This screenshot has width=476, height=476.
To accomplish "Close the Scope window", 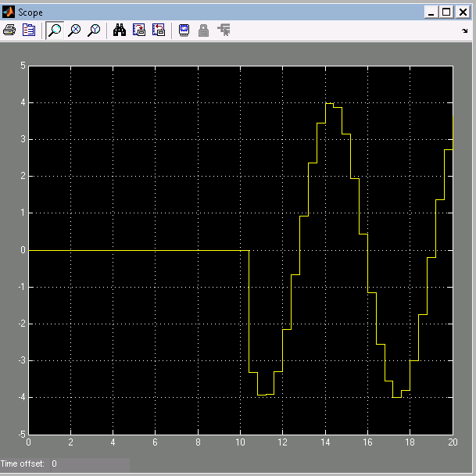I will pyautogui.click(x=463, y=13).
